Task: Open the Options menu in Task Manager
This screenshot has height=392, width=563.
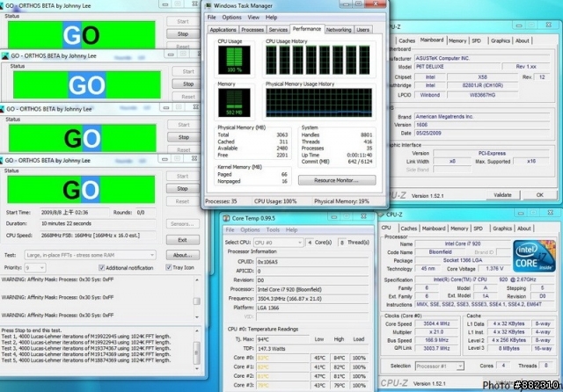Action: pos(231,18)
